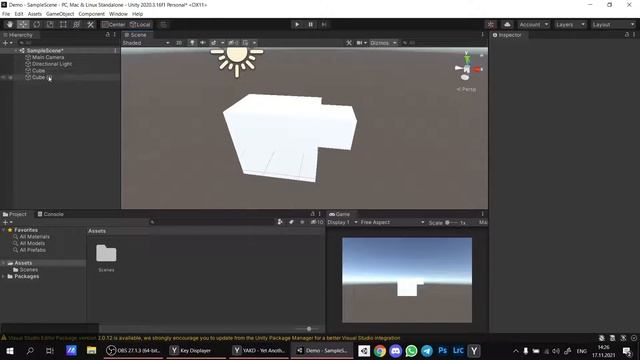The image size is (640, 360).
Task: Open the Edit menu
Action: [x=19, y=14]
